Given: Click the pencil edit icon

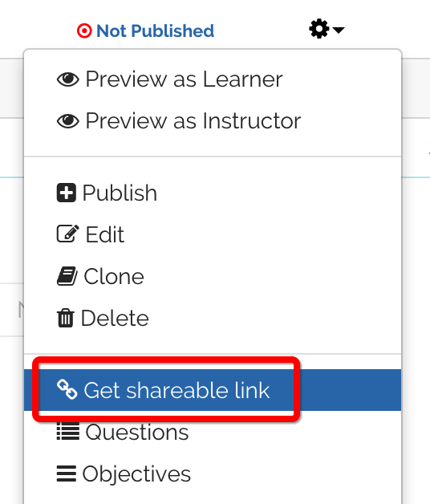Looking at the screenshot, I should [68, 234].
